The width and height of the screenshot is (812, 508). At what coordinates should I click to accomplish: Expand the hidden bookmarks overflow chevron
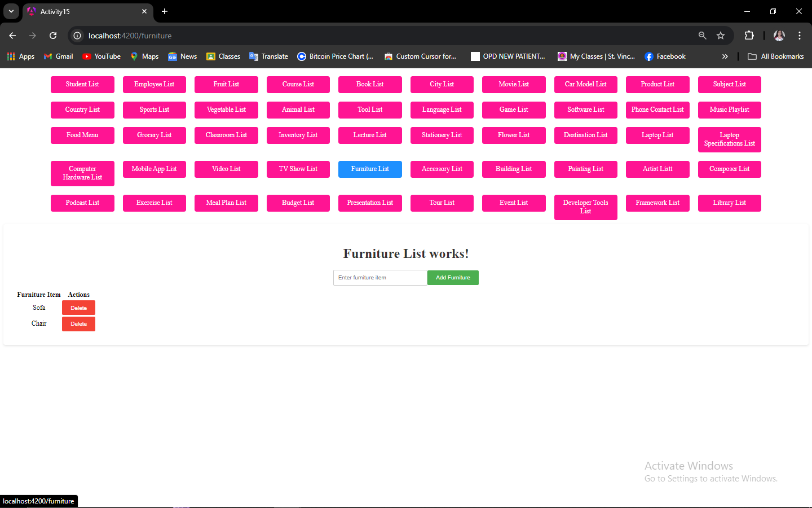(x=725, y=56)
